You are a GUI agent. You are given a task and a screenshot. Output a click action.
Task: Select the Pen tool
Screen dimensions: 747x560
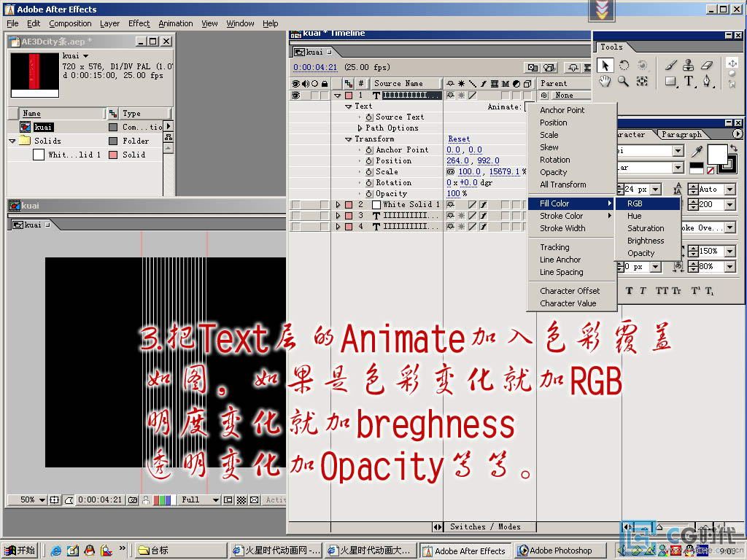coord(707,82)
